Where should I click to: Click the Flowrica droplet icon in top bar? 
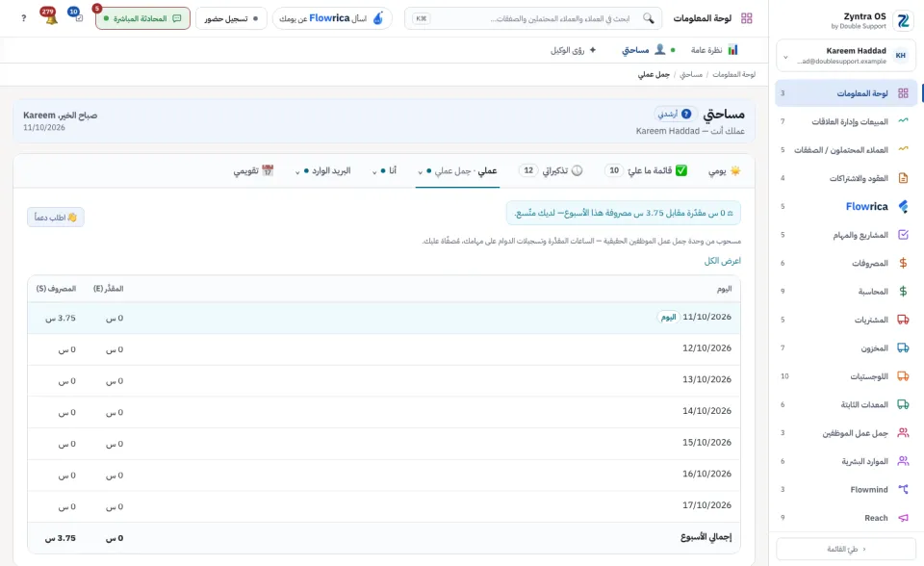coord(378,18)
